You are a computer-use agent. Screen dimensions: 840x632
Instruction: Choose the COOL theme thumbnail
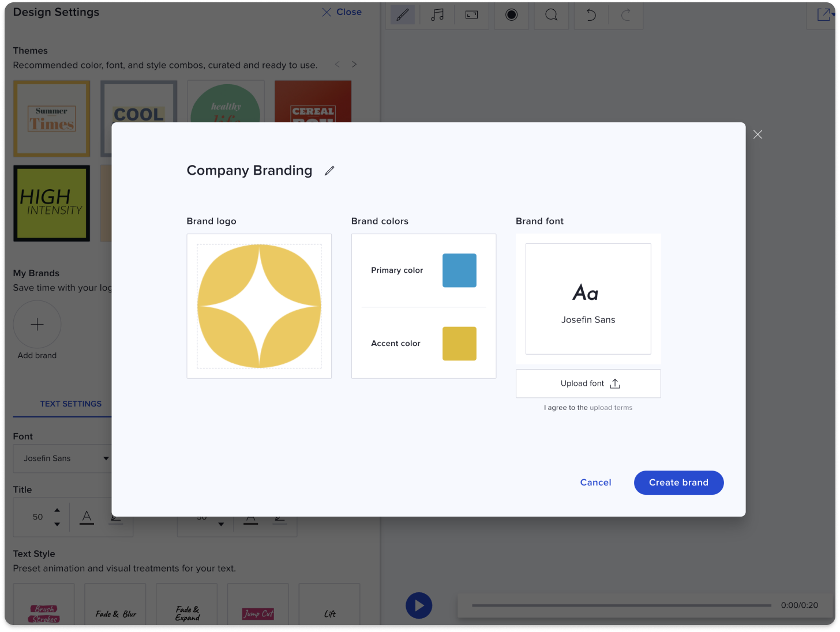tap(138, 101)
